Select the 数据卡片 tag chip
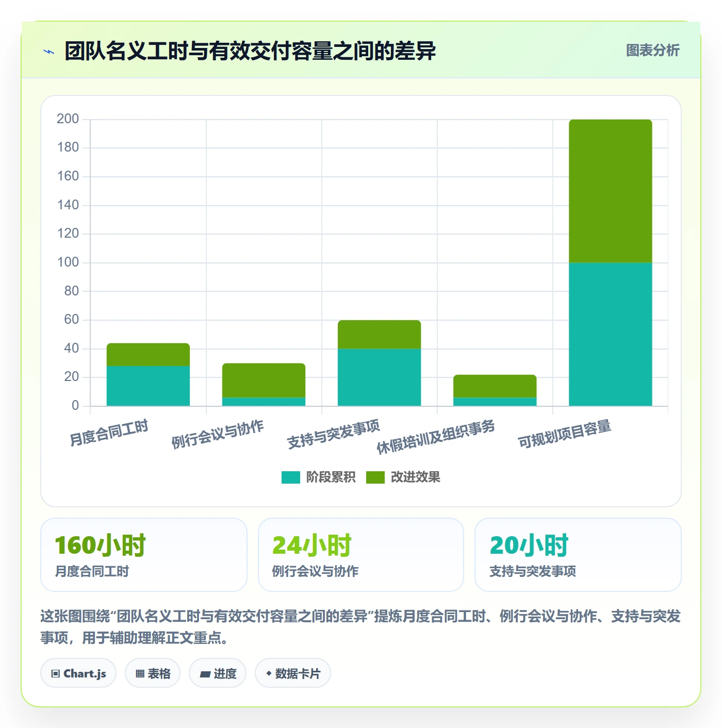The height and width of the screenshot is (728, 722). (x=293, y=673)
